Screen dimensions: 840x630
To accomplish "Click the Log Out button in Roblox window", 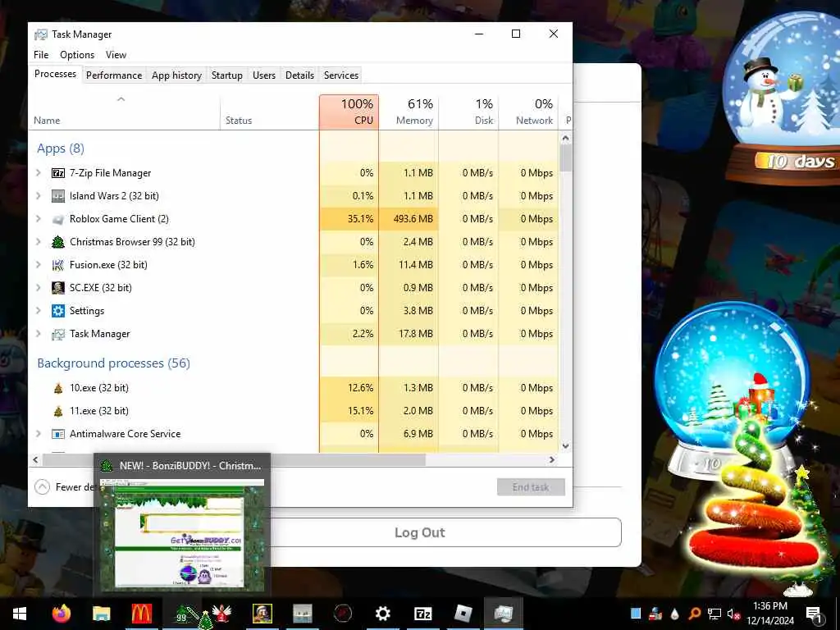I will point(420,532).
